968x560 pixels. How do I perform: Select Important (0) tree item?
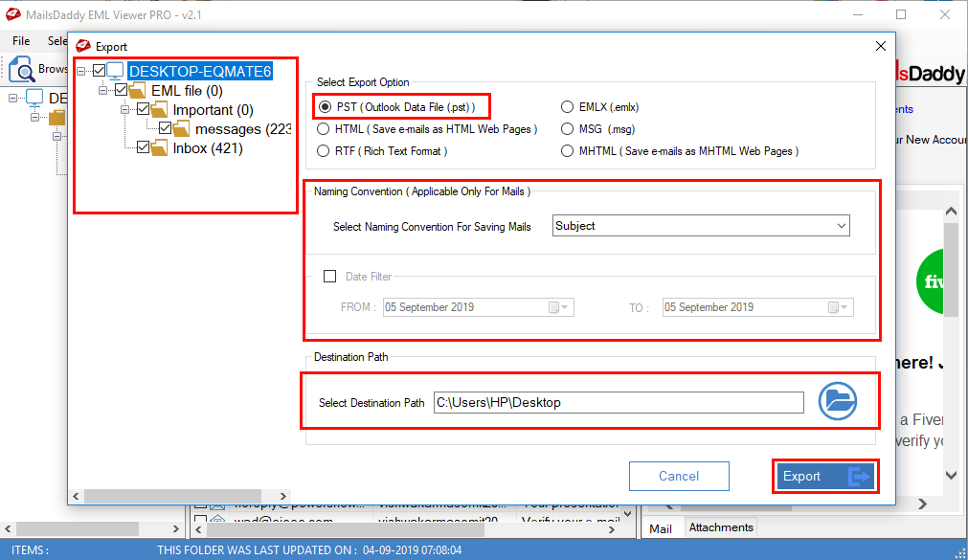[x=213, y=110]
